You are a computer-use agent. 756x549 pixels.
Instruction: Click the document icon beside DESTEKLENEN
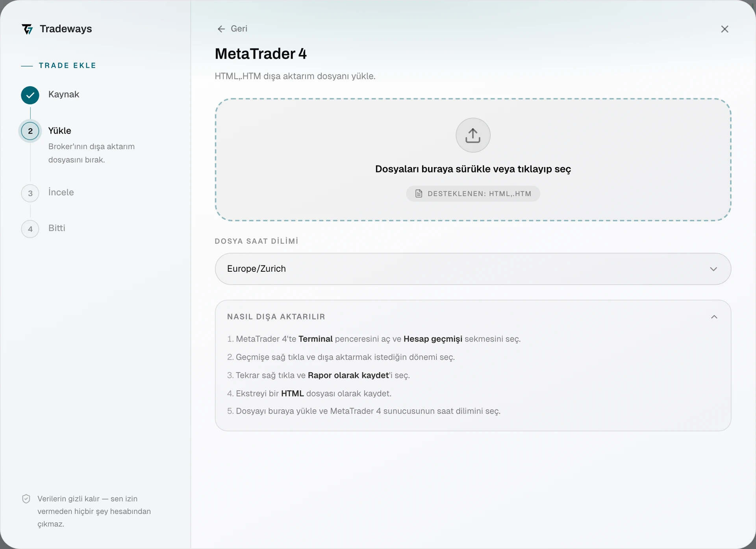click(x=419, y=193)
